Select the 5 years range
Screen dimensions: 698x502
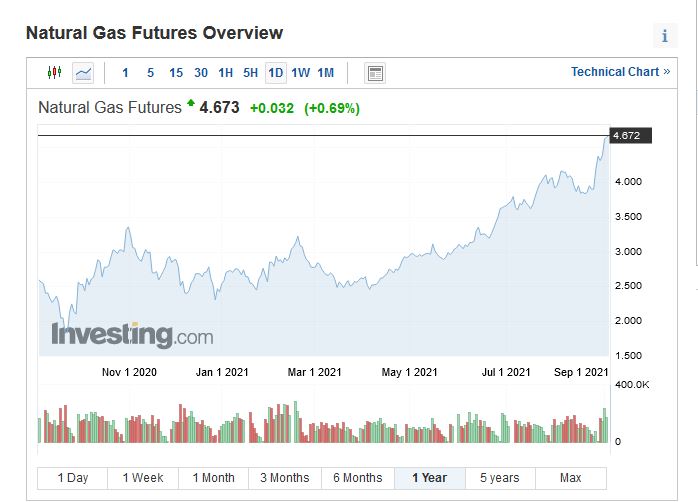point(499,478)
